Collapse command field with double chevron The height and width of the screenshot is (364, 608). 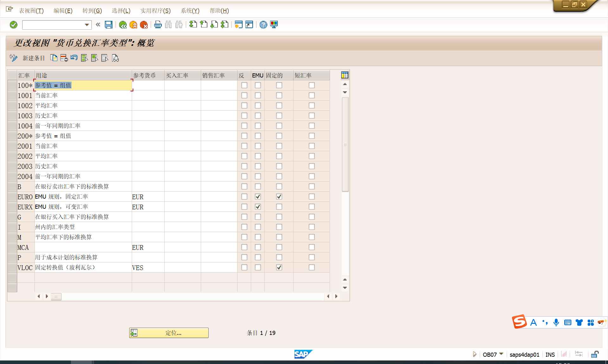pyautogui.click(x=98, y=25)
